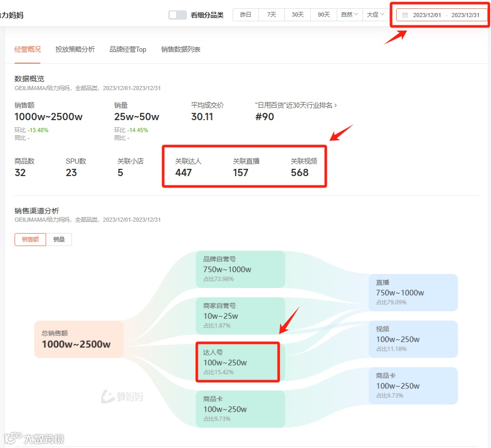Toggle the 看细分品类 switch

178,15
